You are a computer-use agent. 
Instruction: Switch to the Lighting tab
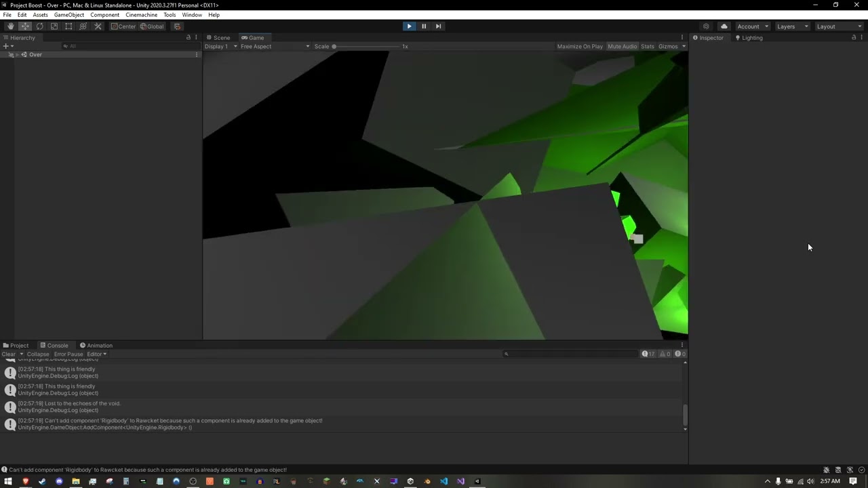(749, 37)
